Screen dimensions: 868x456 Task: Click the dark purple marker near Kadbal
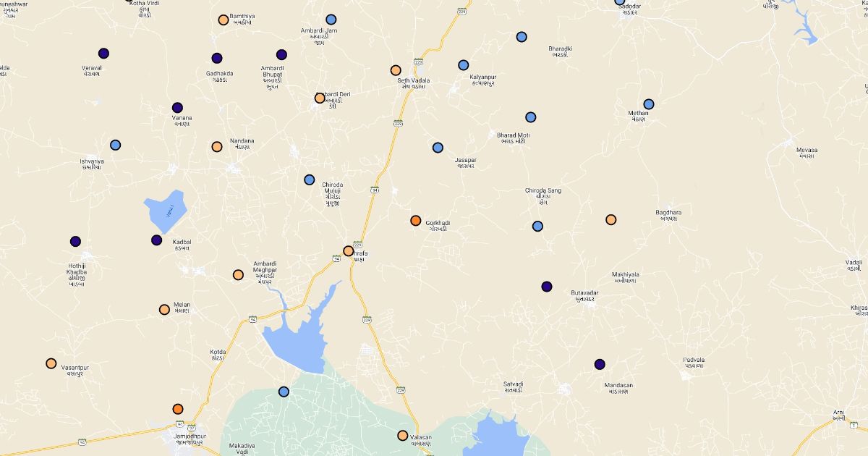(157, 240)
